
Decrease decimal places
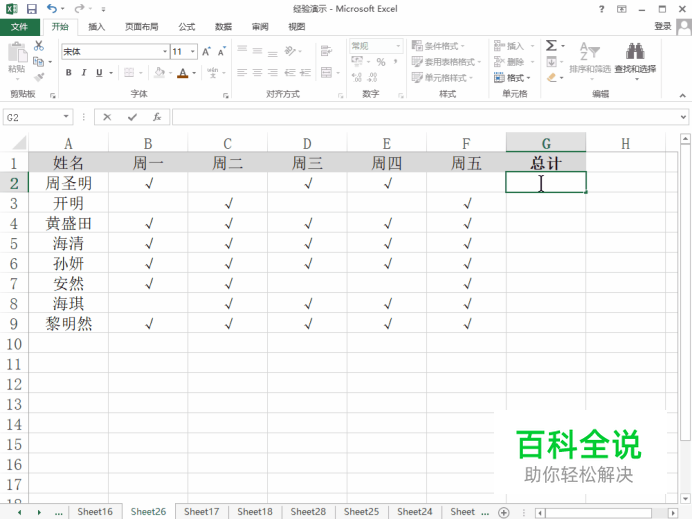pyautogui.click(x=372, y=78)
